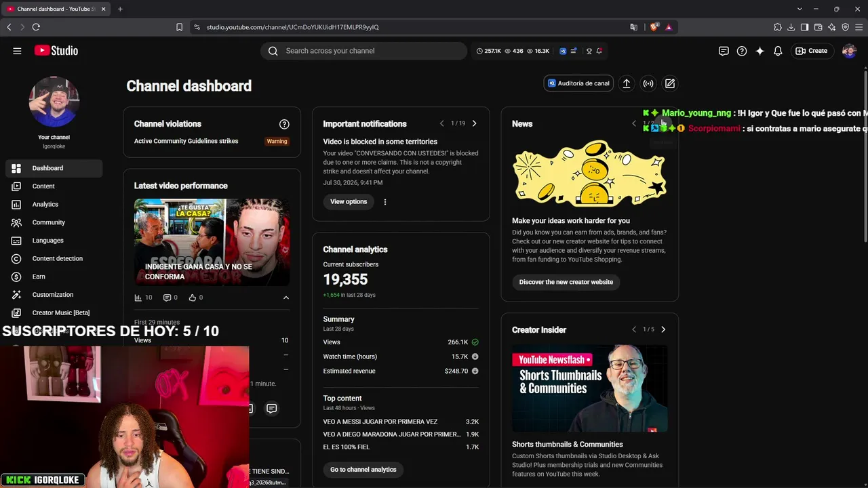
Task: Click the red-dot bell in stats bar
Action: [x=599, y=51]
